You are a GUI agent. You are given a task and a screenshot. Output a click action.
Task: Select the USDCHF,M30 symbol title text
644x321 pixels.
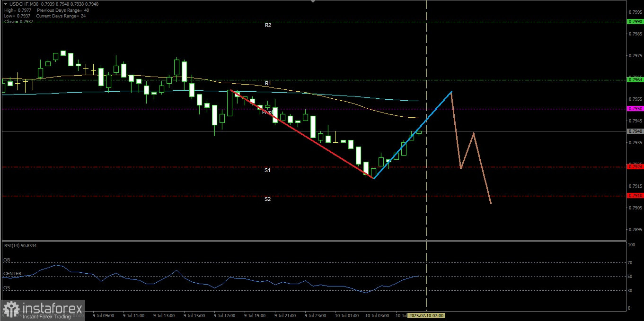[25, 4]
